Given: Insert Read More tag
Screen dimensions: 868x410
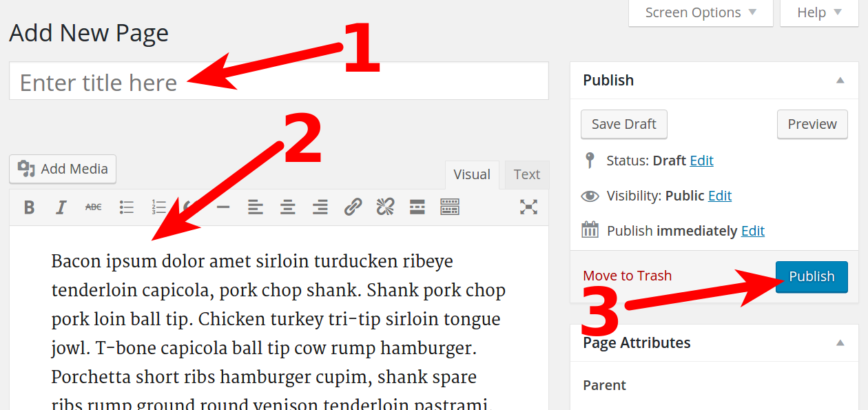Looking at the screenshot, I should 417,207.
